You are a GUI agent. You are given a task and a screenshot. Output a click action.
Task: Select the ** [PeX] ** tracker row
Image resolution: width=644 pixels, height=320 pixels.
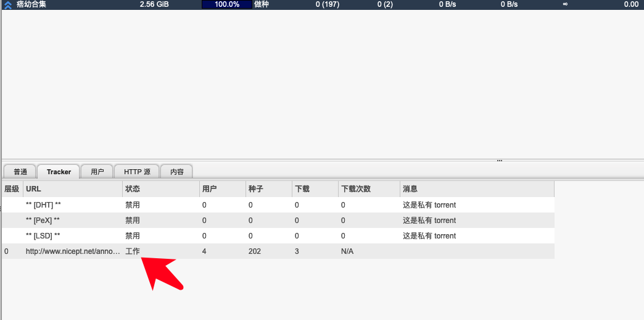tap(278, 221)
